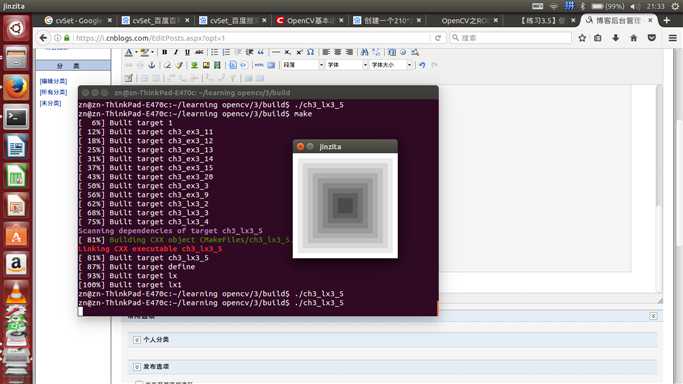Switch to the OpenCV基本 tab
Image resolution: width=683 pixels, height=384 pixels.
tap(310, 20)
